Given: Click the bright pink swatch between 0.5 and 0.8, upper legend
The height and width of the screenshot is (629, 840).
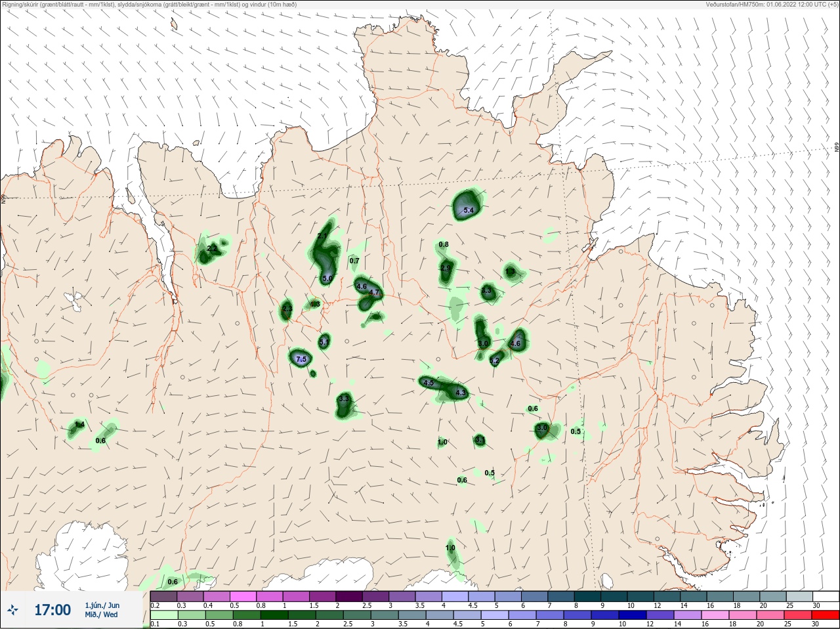Looking at the screenshot, I should click(244, 596).
